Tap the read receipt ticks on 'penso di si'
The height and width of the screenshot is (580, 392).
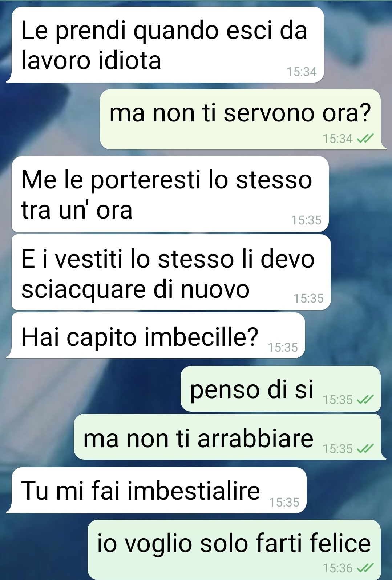click(365, 400)
